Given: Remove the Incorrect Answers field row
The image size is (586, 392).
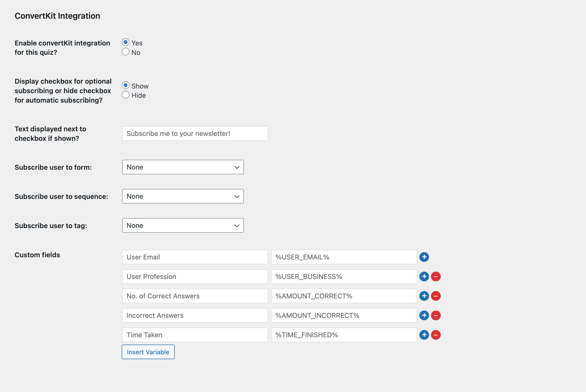Looking at the screenshot, I should click(x=436, y=315).
